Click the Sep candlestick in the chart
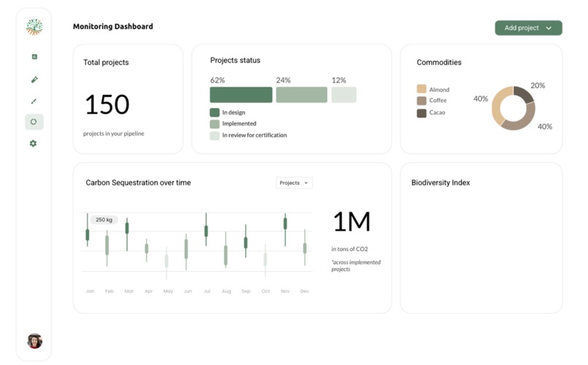The image size is (588, 365). [246, 242]
